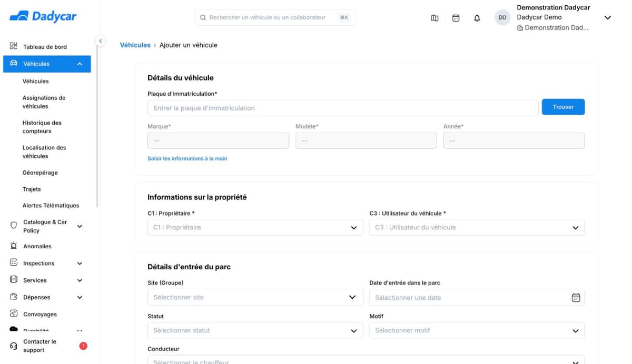Open the Sélectionner statut dropdown
Viewport: 632px width, 364px height.
click(x=255, y=330)
